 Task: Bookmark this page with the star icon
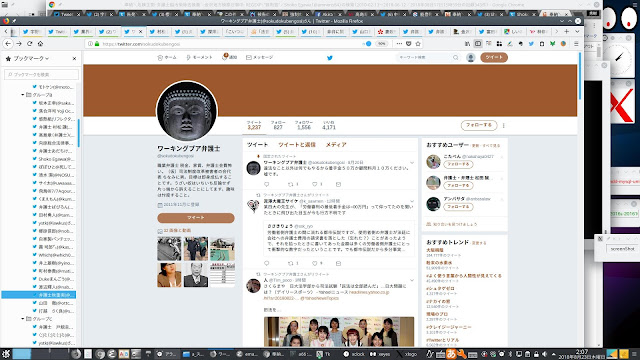click(418, 44)
